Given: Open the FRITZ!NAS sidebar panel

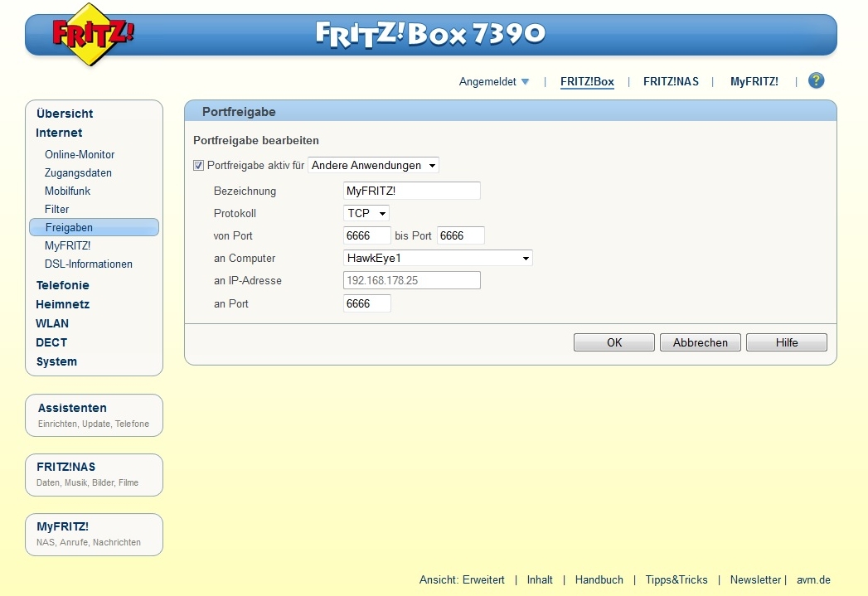Looking at the screenshot, I should [95, 475].
